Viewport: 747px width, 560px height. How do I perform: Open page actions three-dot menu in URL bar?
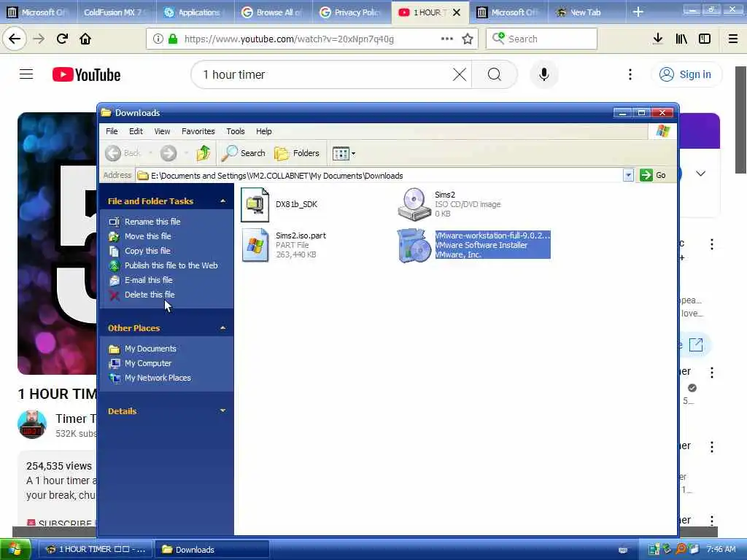click(447, 39)
